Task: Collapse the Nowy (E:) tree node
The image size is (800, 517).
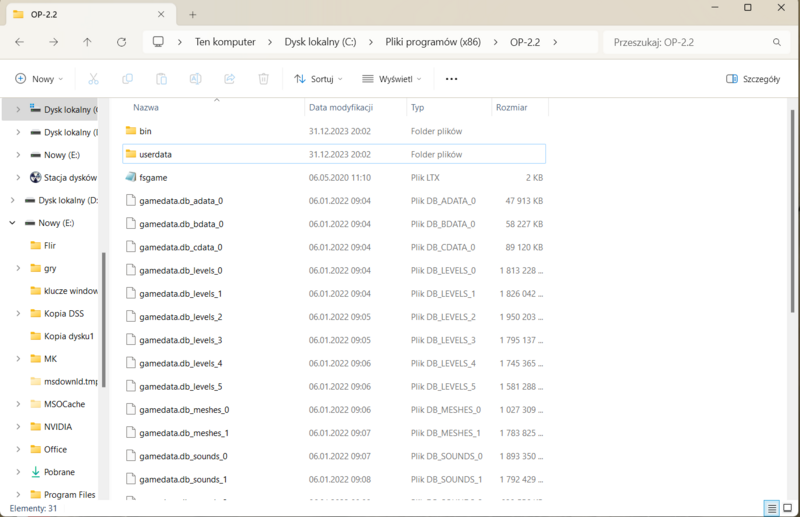Action: [x=13, y=223]
